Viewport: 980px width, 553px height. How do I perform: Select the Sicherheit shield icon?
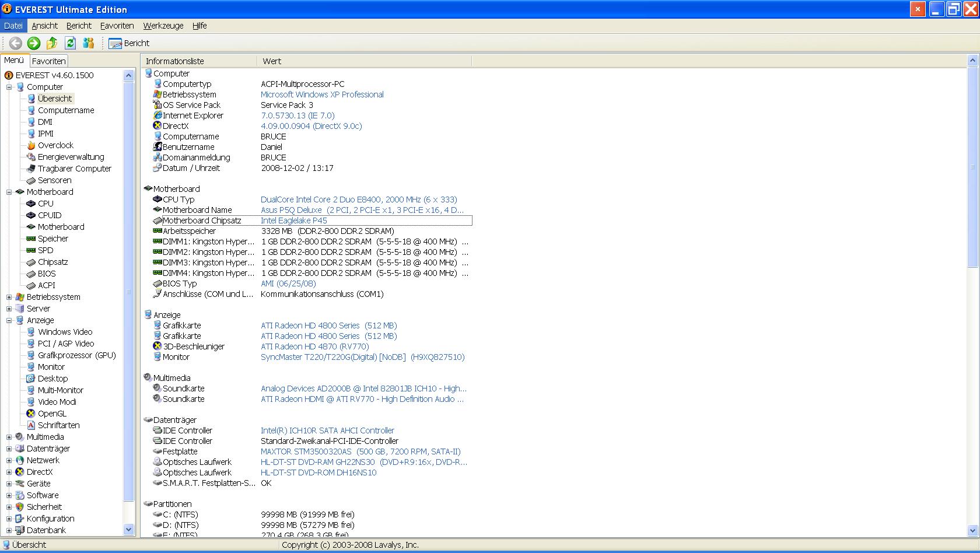(x=20, y=507)
